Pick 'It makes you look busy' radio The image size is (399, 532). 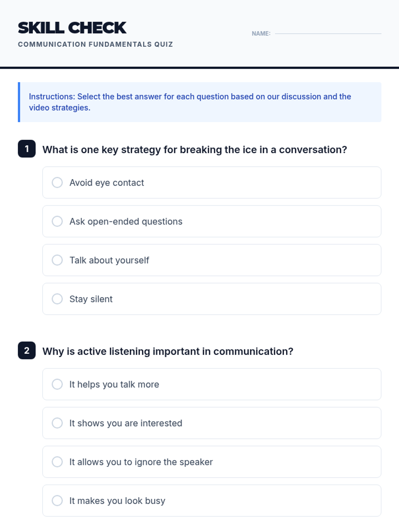pos(57,501)
